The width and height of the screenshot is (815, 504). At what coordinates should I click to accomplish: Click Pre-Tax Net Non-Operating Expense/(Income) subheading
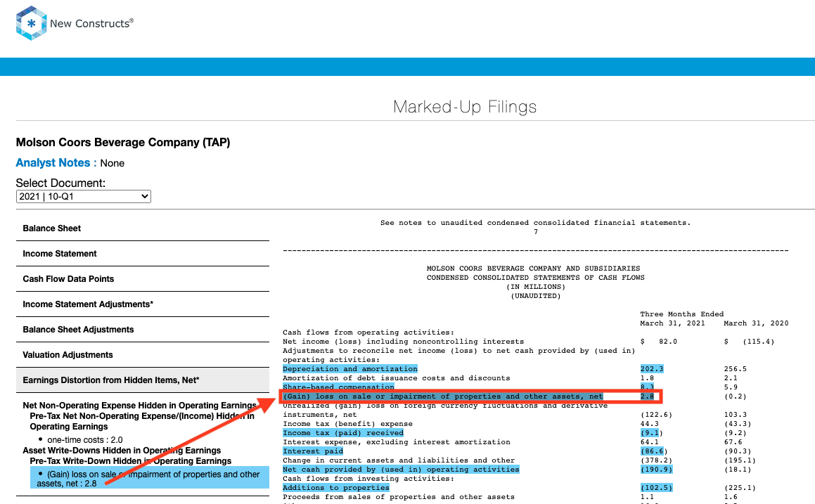tap(142, 421)
